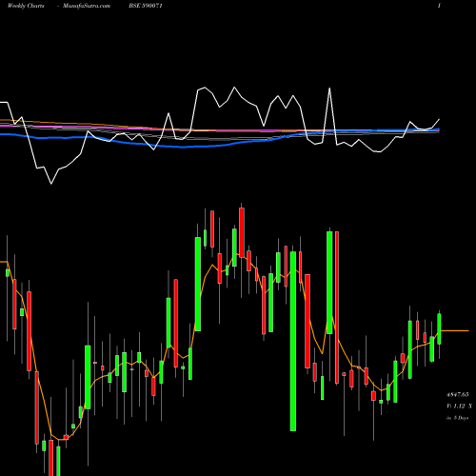Viewport: 476px width, 476px height.
Task: Click the last green candlestick at the right
Action: 439,328
